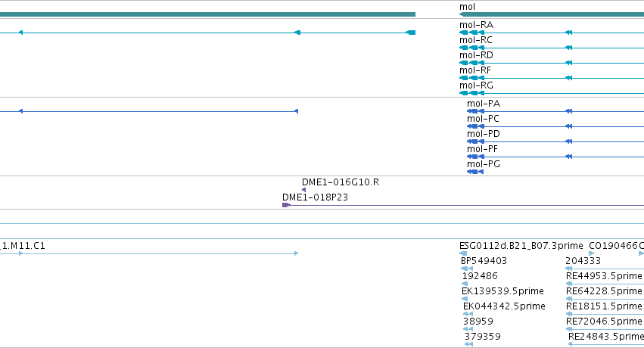Click the mol-PG blue exon glyph
Screen dimensions: 644x348
475,172
